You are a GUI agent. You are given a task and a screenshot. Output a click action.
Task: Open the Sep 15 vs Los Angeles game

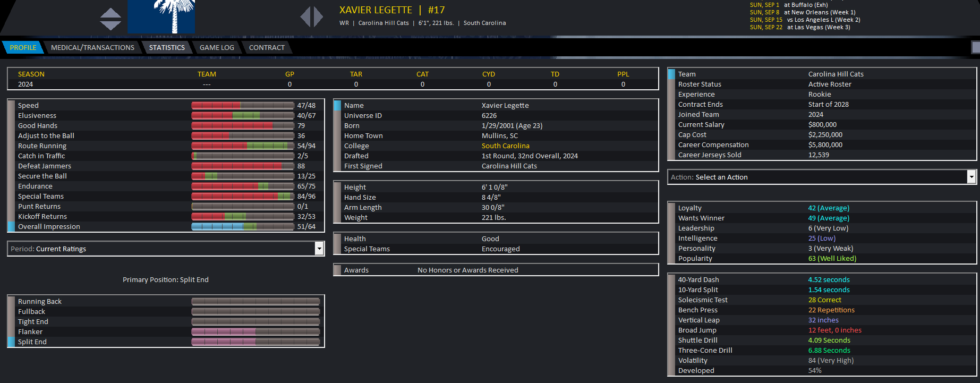click(805, 20)
